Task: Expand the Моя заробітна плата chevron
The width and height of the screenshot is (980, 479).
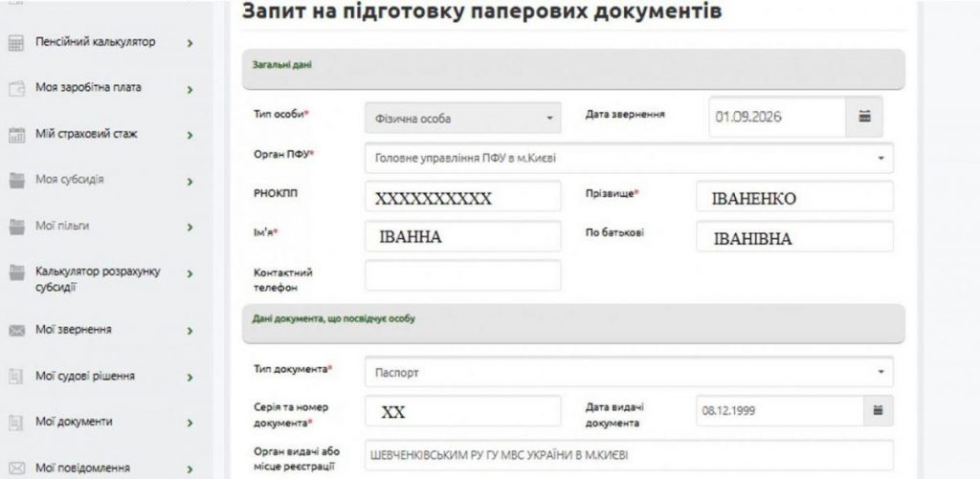Action: click(189, 89)
